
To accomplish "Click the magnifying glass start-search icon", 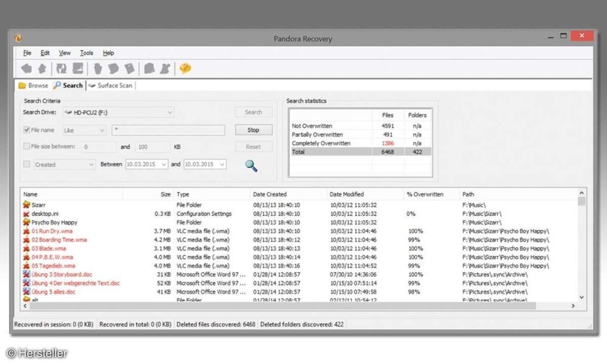I will click(251, 165).
